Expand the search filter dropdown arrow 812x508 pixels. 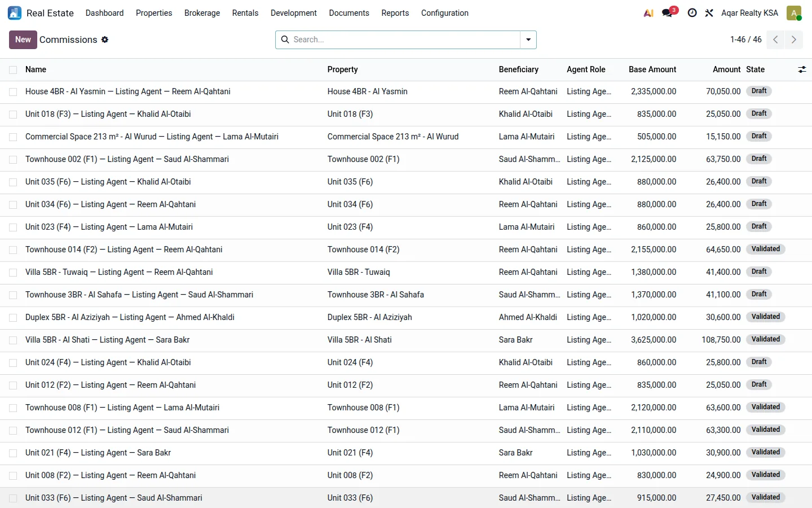click(x=528, y=40)
